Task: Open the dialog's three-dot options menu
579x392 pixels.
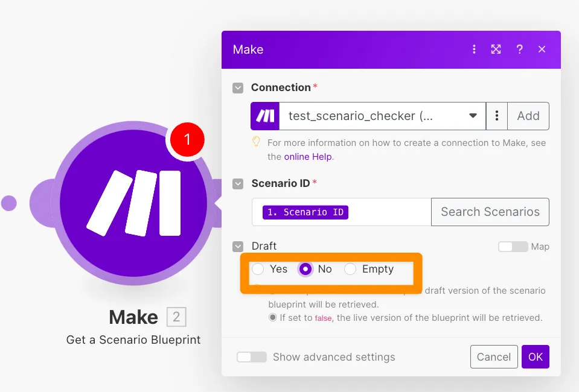Action: click(474, 49)
